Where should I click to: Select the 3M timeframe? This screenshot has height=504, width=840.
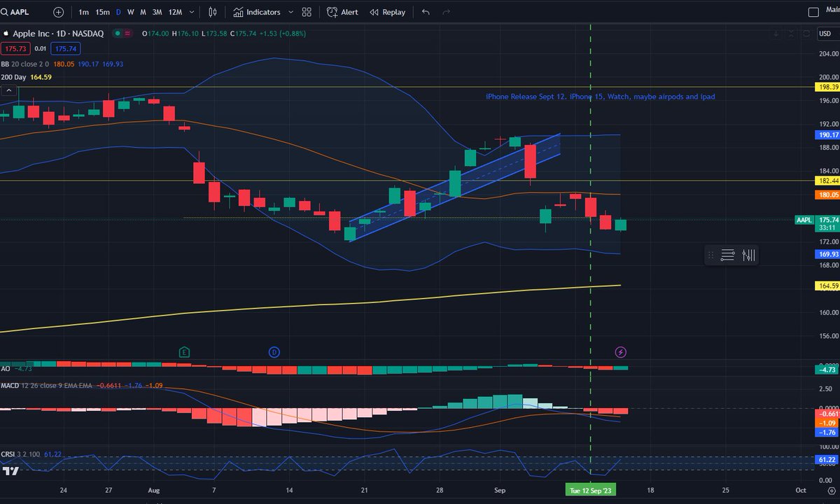tap(157, 12)
